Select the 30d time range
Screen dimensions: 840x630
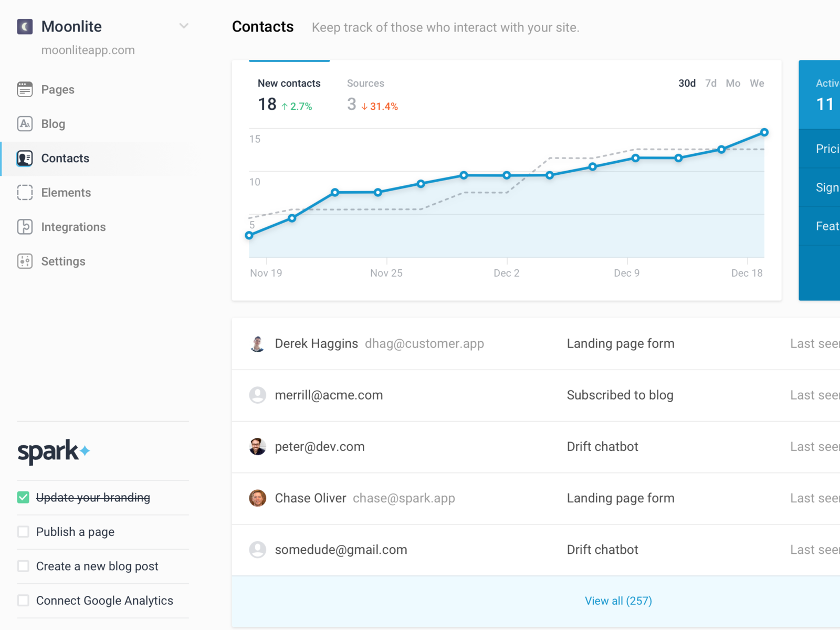687,83
